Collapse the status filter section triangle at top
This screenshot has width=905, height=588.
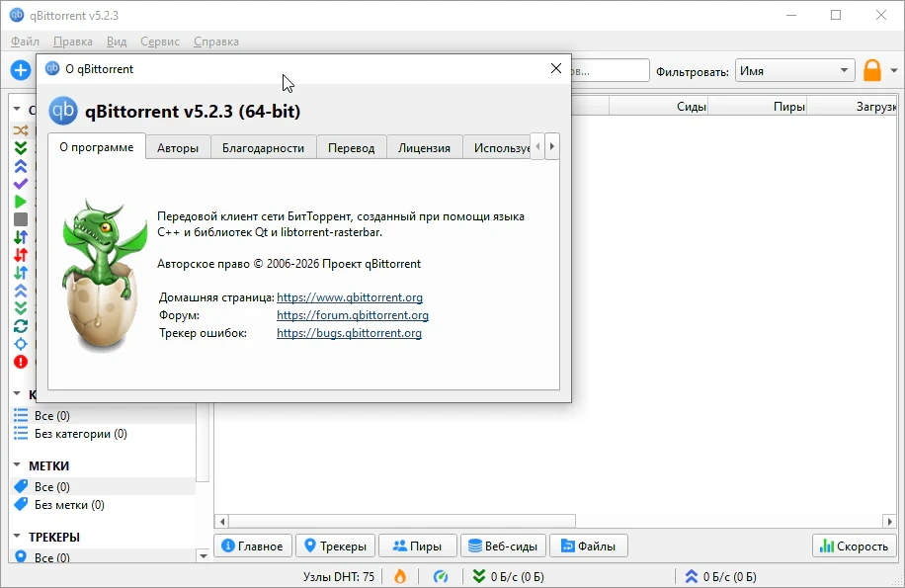point(17,109)
